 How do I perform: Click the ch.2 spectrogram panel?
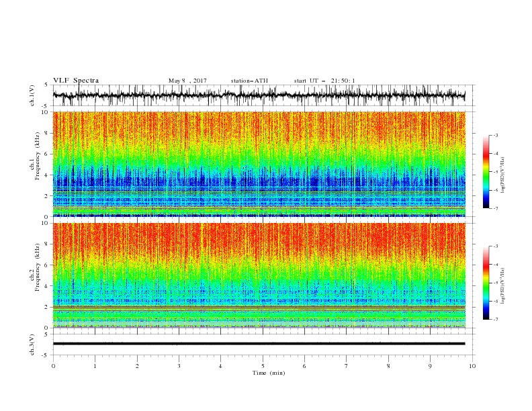[x=259, y=275]
